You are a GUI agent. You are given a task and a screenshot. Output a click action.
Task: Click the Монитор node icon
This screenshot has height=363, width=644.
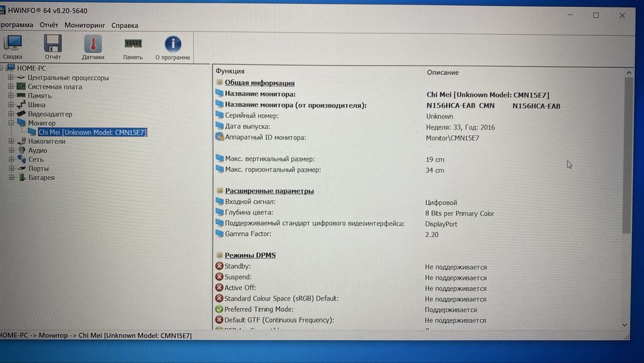click(21, 123)
